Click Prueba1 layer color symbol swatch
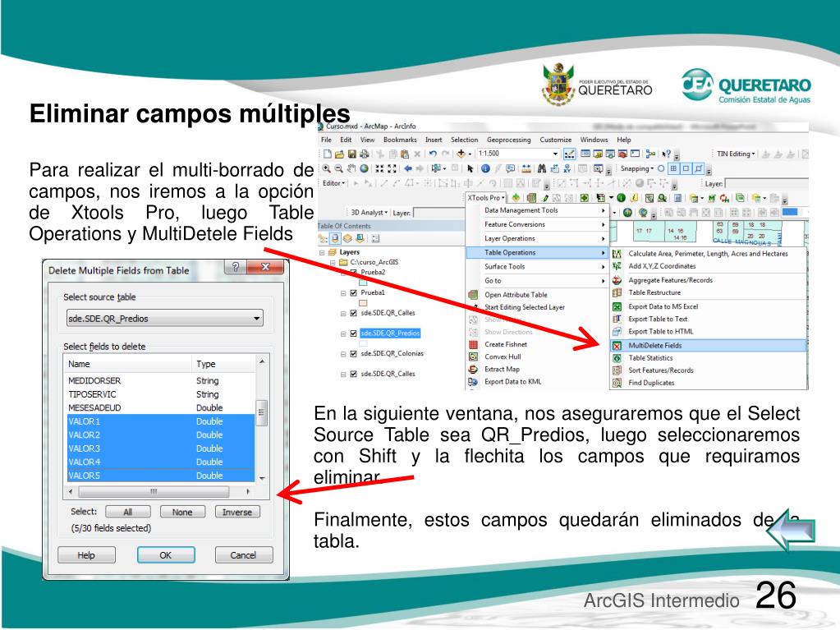 pyautogui.click(x=363, y=302)
